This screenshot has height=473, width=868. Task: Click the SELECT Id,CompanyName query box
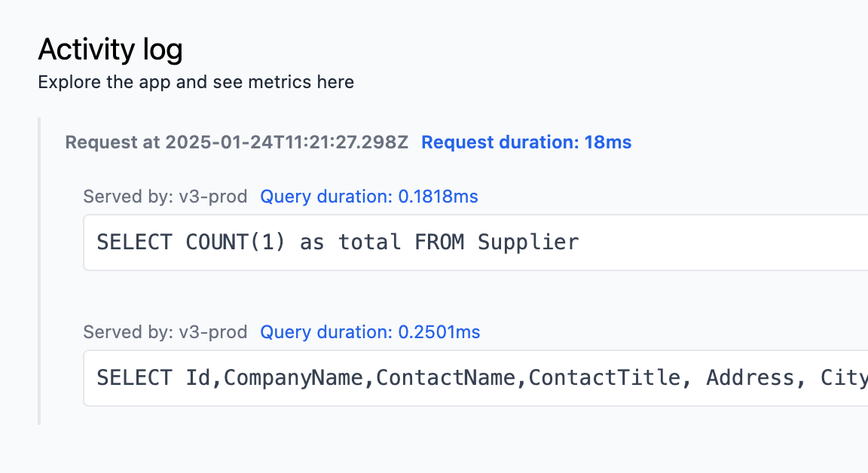[x=475, y=378]
